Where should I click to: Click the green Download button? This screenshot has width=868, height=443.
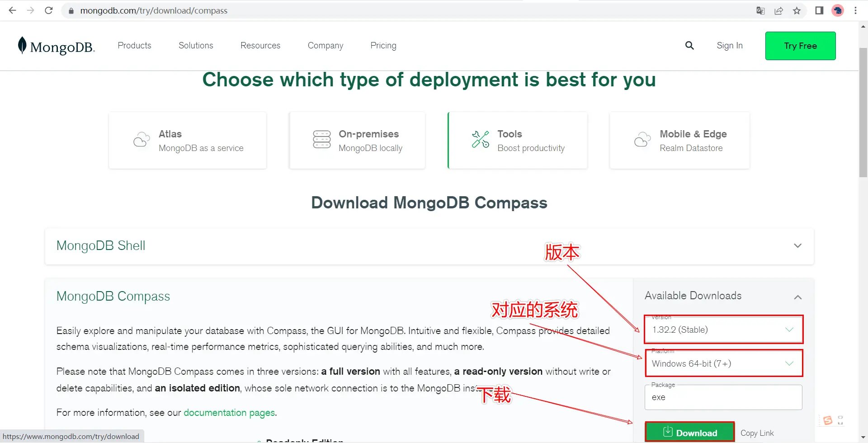[x=689, y=432]
